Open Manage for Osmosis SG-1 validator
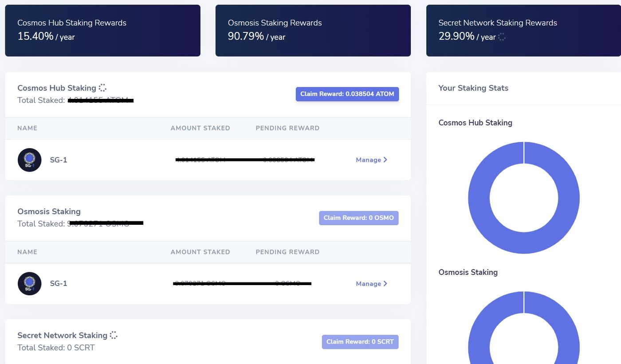 click(372, 284)
